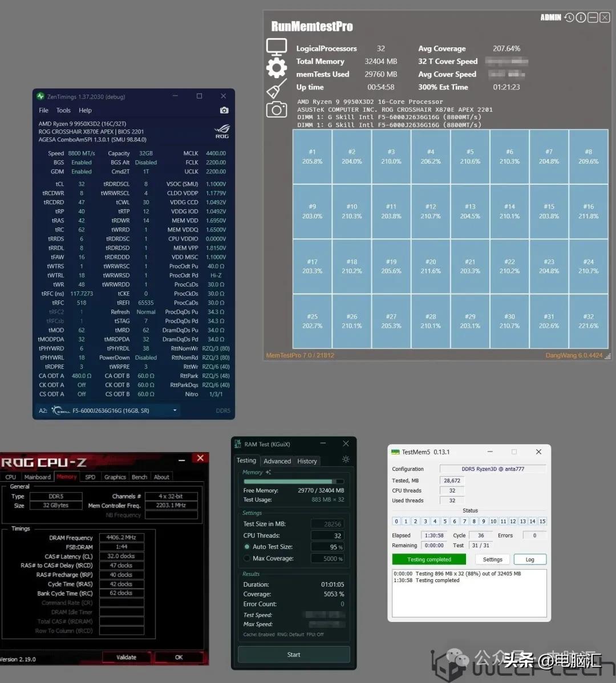The image size is (616, 683).
Task: Open the Tools menu in ZenTimings
Action: tap(63, 110)
